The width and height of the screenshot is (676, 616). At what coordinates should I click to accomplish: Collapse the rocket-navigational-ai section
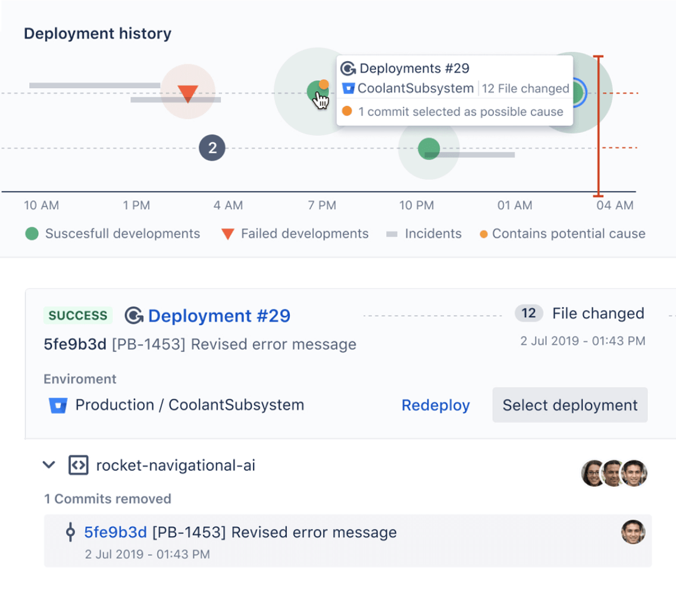tap(49, 465)
